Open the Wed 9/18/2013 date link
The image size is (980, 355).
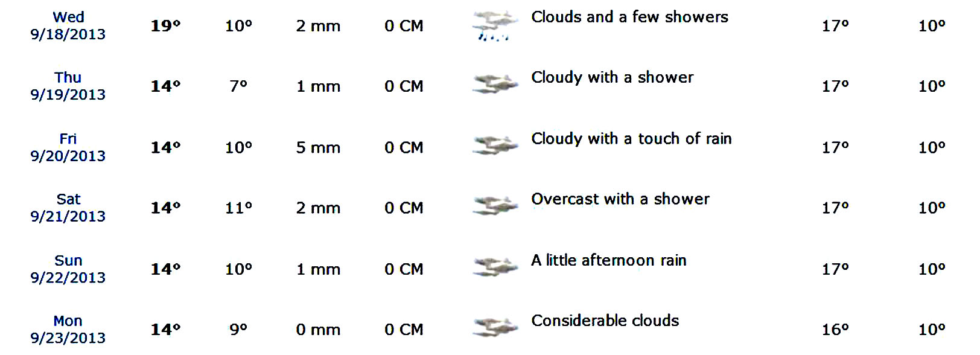click(x=68, y=25)
